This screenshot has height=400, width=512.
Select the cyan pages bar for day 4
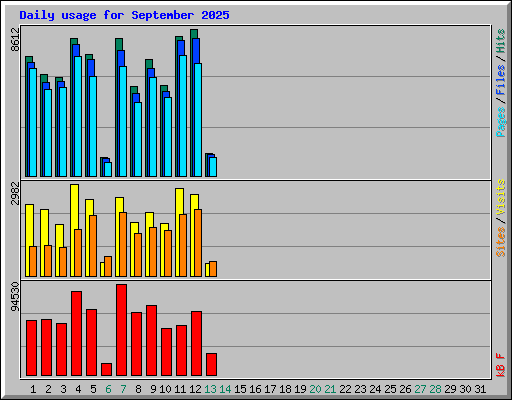(78, 116)
